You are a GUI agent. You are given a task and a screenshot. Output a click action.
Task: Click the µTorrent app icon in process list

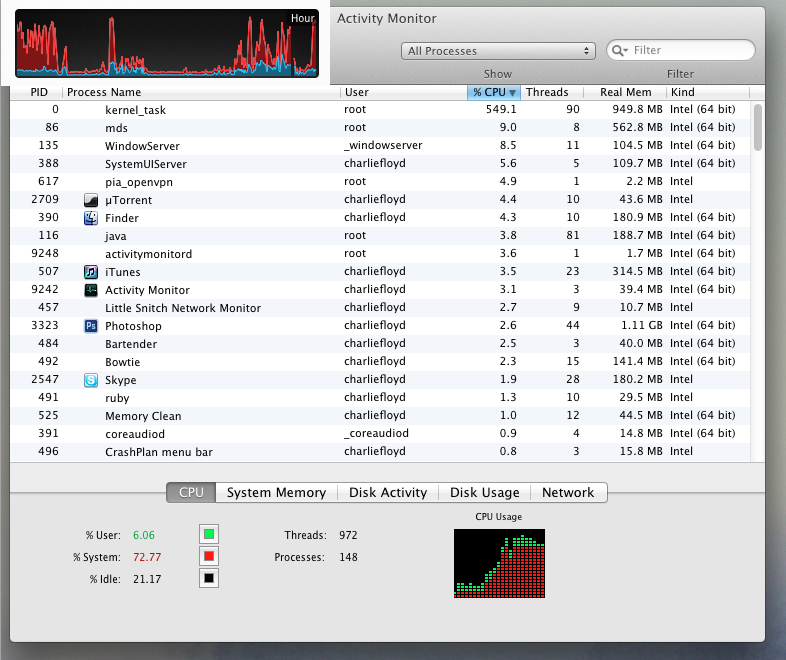(x=91, y=200)
